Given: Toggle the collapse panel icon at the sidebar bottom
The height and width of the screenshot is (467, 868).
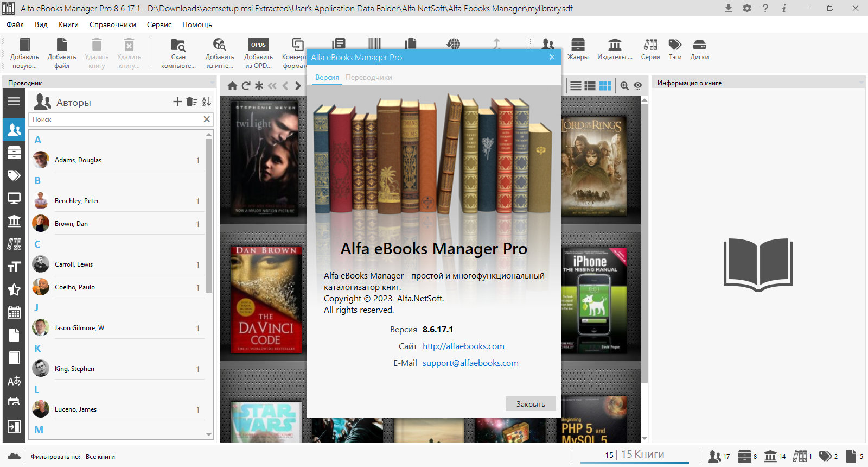Looking at the screenshot, I should click(14, 426).
